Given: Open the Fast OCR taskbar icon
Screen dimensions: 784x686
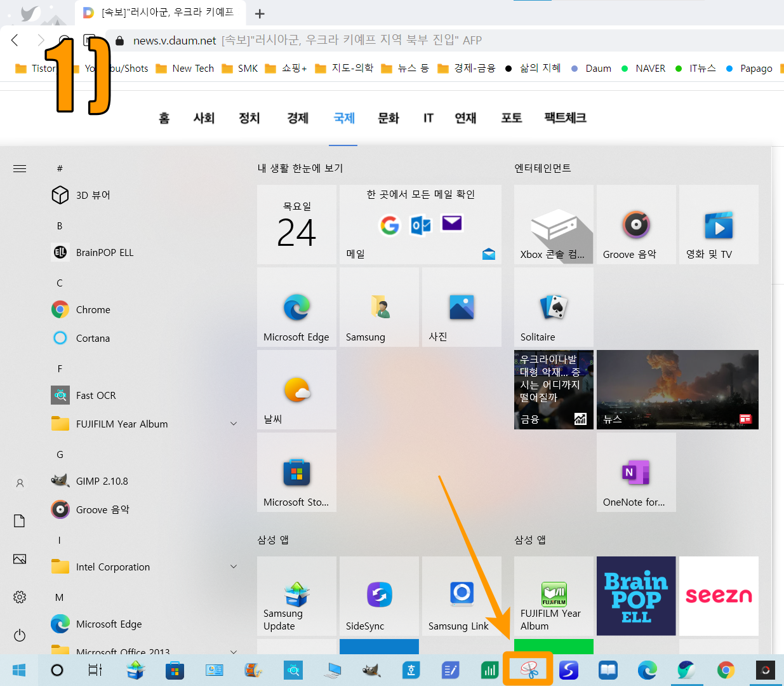Looking at the screenshot, I should point(293,670).
